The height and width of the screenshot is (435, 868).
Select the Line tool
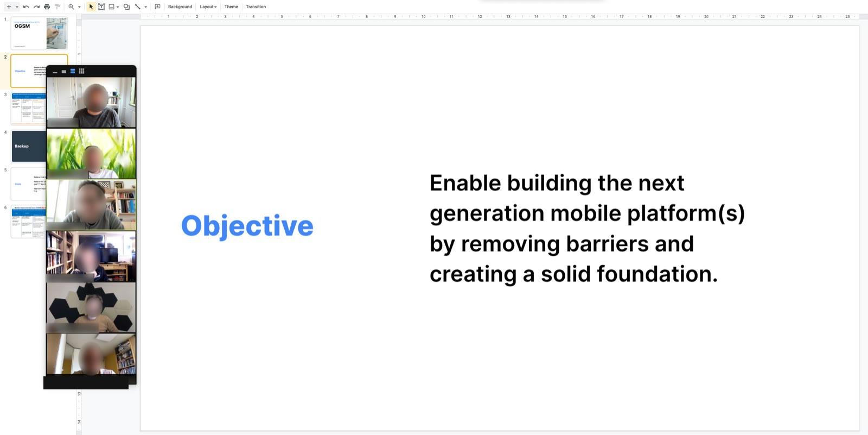pyautogui.click(x=138, y=7)
